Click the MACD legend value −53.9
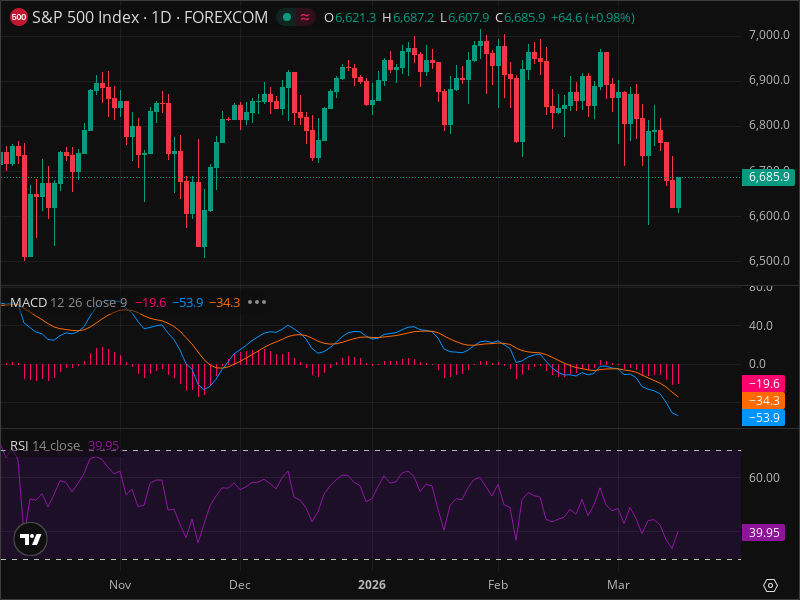The height and width of the screenshot is (600, 800). point(188,303)
